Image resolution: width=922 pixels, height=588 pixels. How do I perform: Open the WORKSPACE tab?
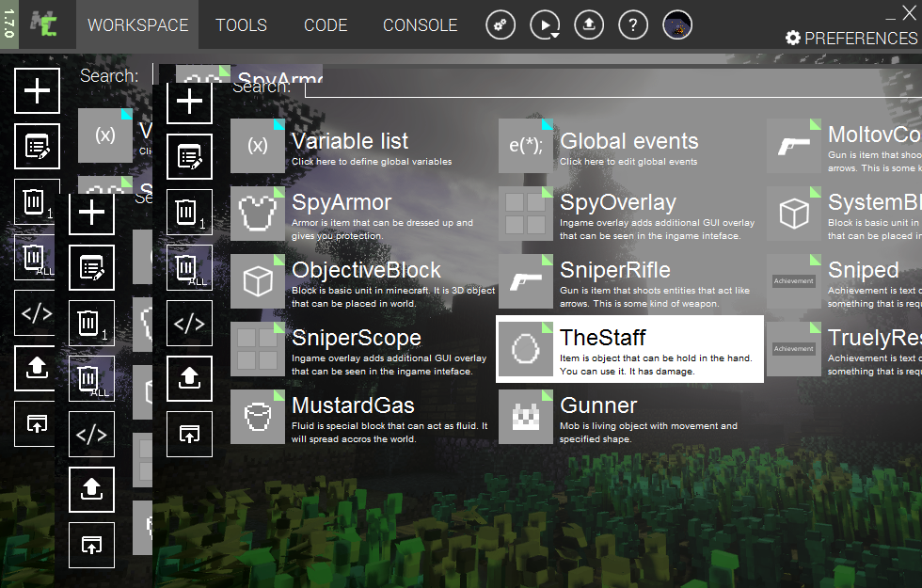point(137,25)
